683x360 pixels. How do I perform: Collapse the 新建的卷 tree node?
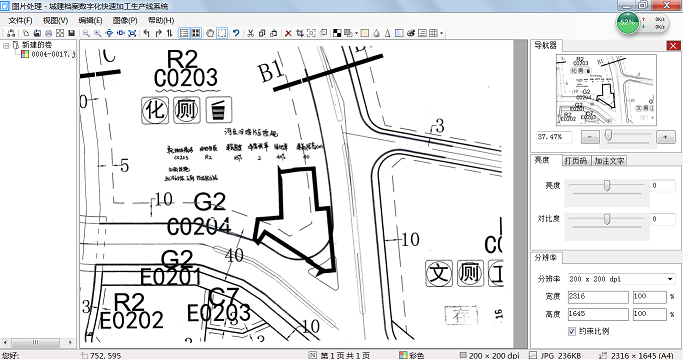point(6,45)
